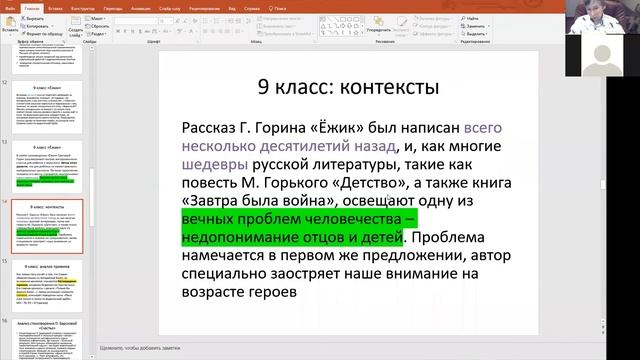
Task: Click the slide thumbnail pane scrollbar
Action: (x=91, y=198)
